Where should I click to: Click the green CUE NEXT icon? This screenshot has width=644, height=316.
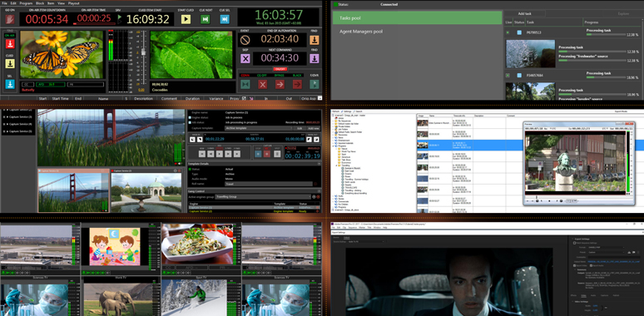[205, 19]
